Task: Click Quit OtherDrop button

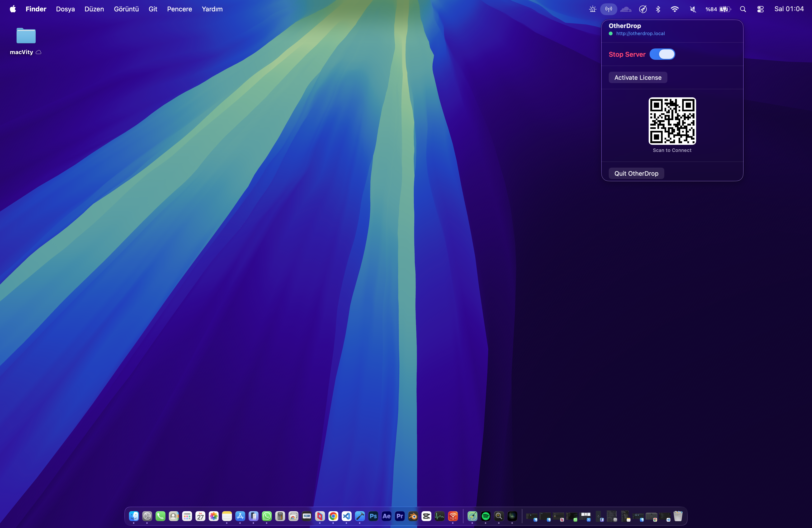Action: coord(636,173)
